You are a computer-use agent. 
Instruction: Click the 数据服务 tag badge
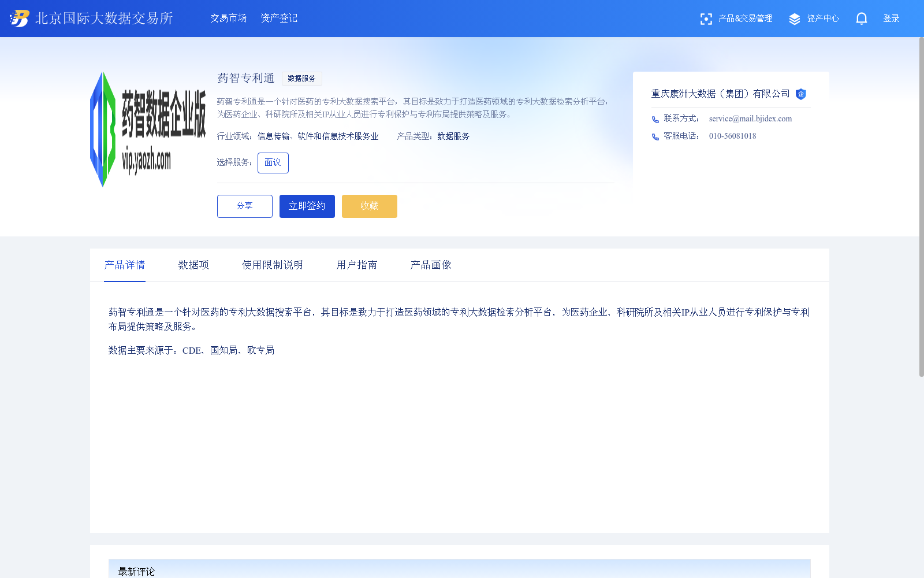tap(301, 79)
